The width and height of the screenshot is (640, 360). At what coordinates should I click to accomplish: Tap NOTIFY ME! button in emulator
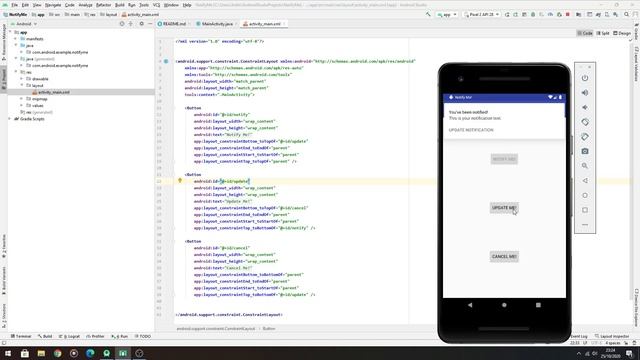click(x=504, y=159)
